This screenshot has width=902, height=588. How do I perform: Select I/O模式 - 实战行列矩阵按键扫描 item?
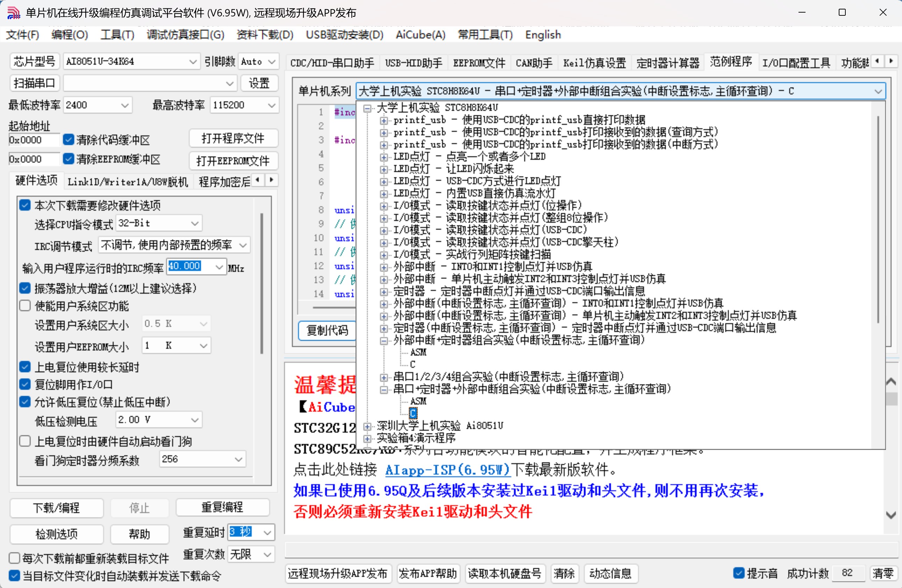point(472,254)
